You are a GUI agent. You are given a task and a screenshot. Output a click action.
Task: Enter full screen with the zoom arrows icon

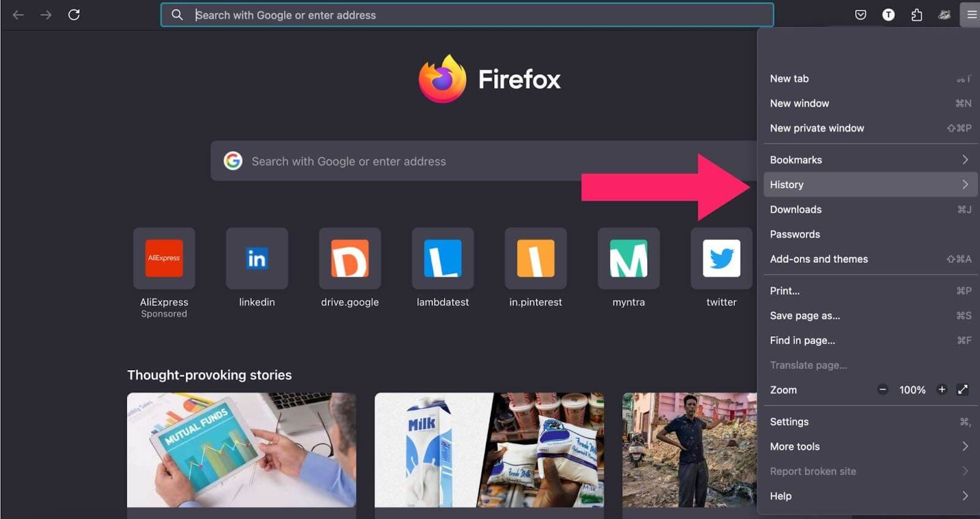click(x=963, y=390)
